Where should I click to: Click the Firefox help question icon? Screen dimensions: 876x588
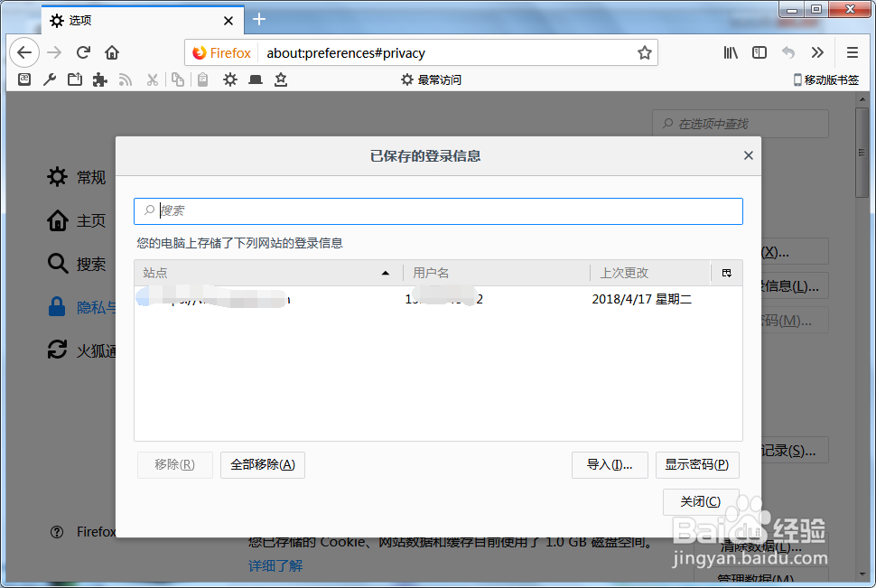57,531
